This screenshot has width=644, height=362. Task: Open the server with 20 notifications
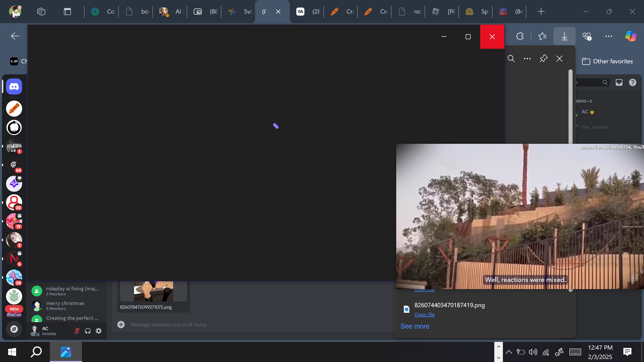pyautogui.click(x=14, y=202)
